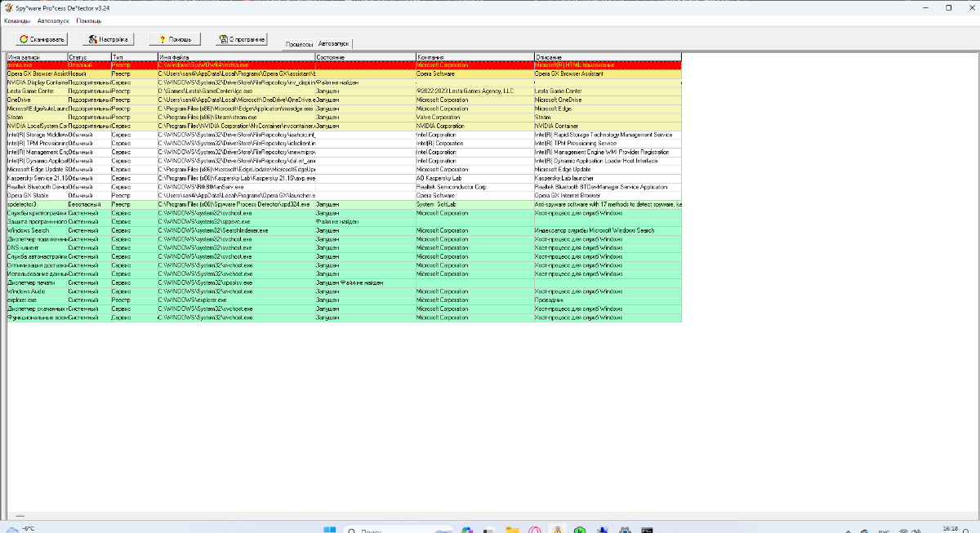The image size is (980, 533).
Task: Select the Intel(R) TPM Provisioning entry name
Action: (x=37, y=143)
